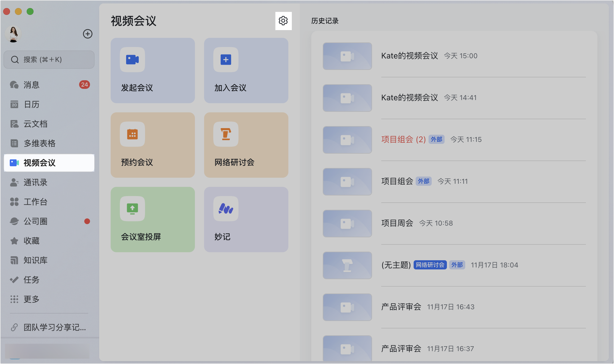Open the 团队学习分享记... link
614x364 pixels.
click(x=49, y=327)
